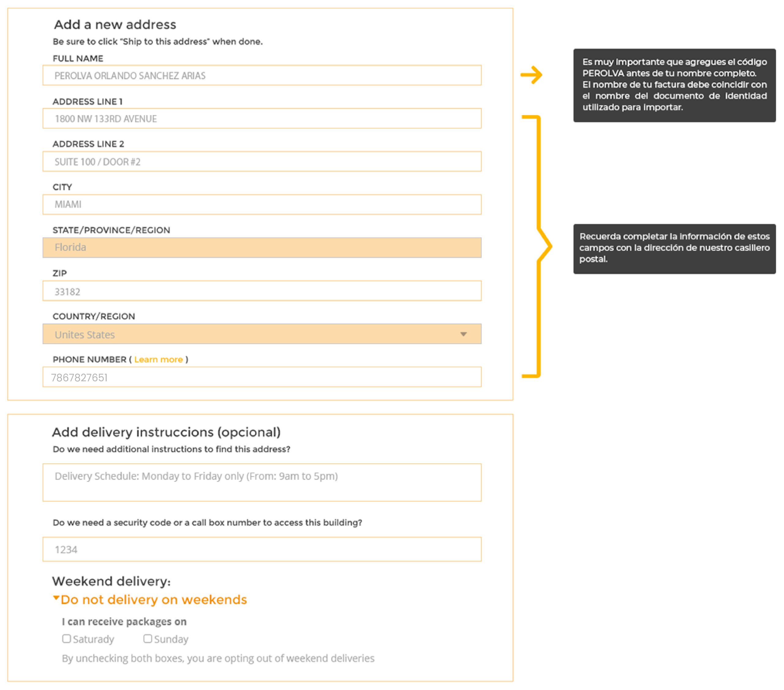Click the delivery instructions text area
This screenshot has width=784, height=690.
(262, 482)
